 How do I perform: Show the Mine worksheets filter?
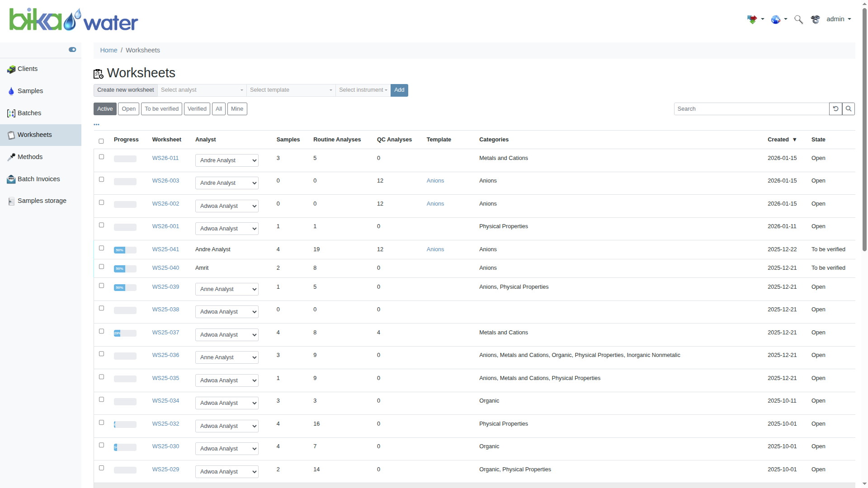pos(237,109)
